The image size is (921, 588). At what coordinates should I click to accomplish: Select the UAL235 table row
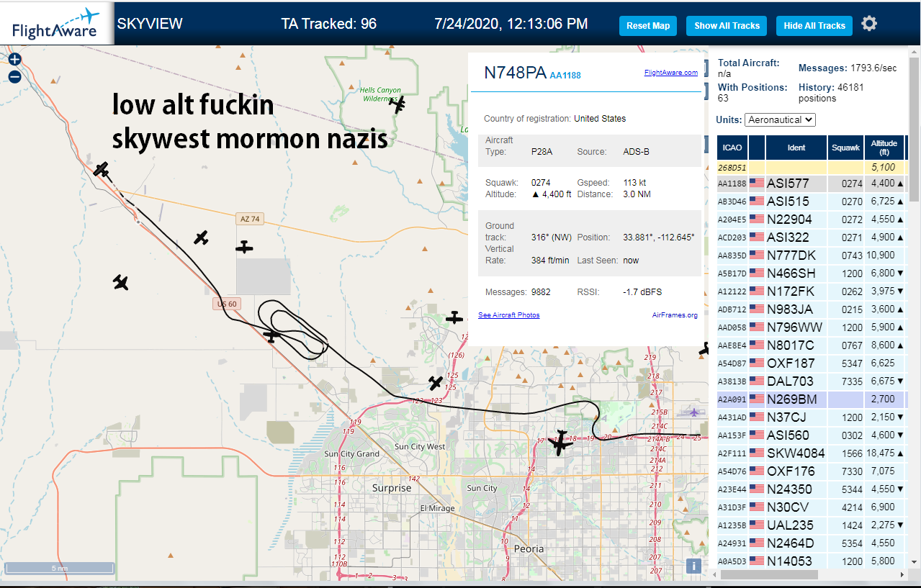pyautogui.click(x=812, y=525)
